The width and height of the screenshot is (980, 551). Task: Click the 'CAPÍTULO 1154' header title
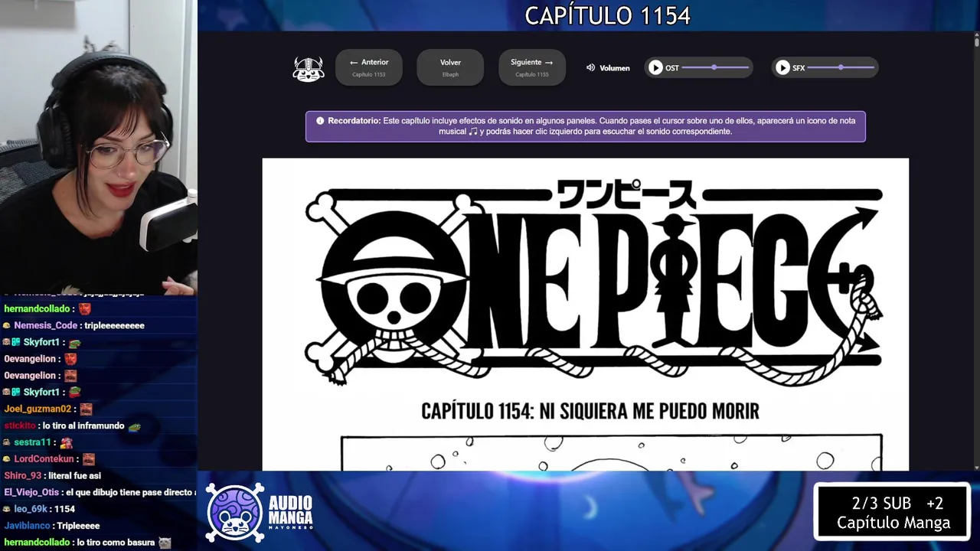coord(607,15)
